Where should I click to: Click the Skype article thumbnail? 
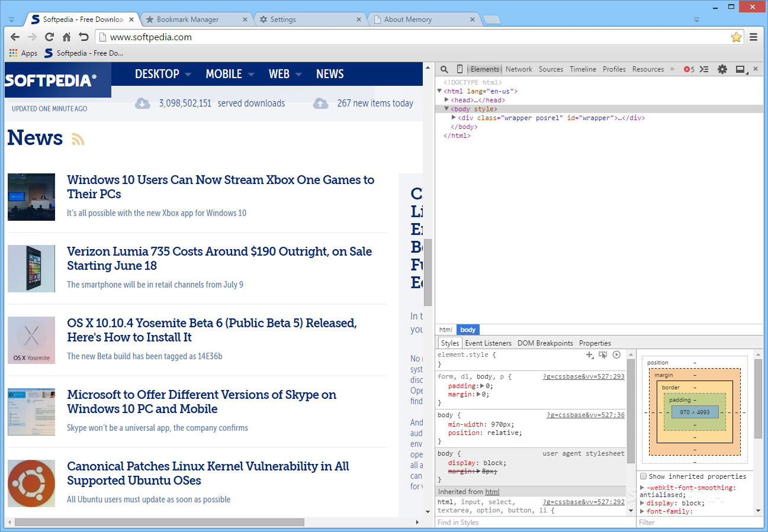coord(31,412)
